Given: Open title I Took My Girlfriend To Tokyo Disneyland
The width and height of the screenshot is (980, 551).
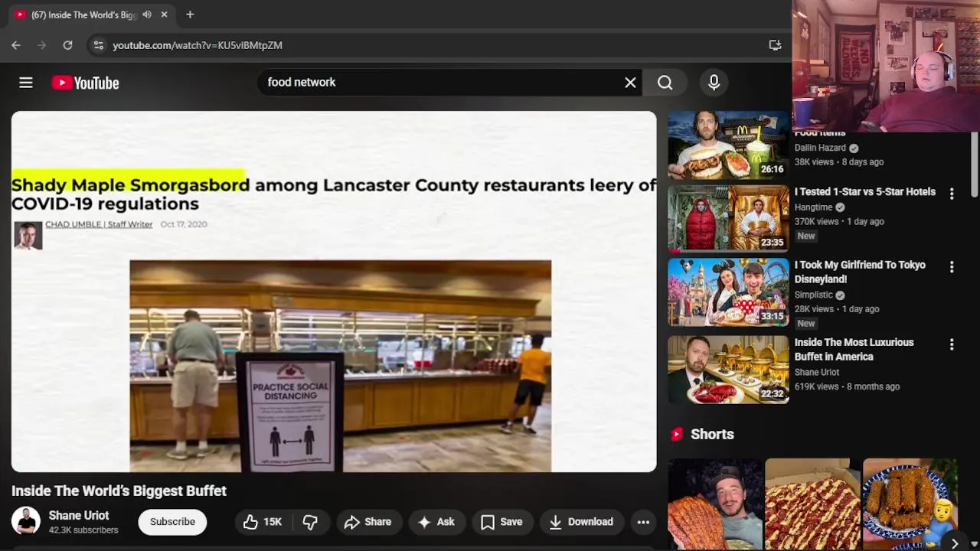Looking at the screenshot, I should [x=860, y=272].
